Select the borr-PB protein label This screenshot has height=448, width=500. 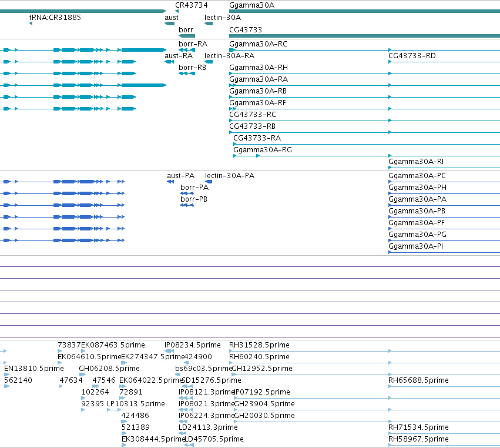click(194, 199)
